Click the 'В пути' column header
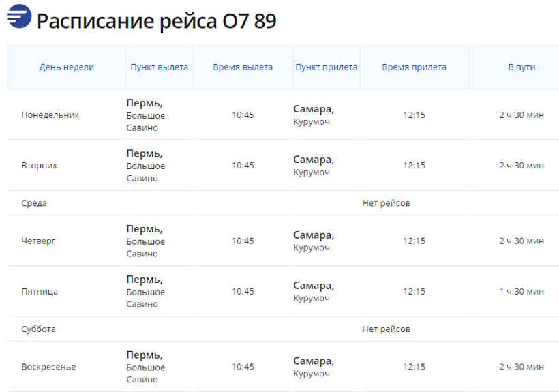The width and height of the screenshot is (559, 392). [x=522, y=67]
